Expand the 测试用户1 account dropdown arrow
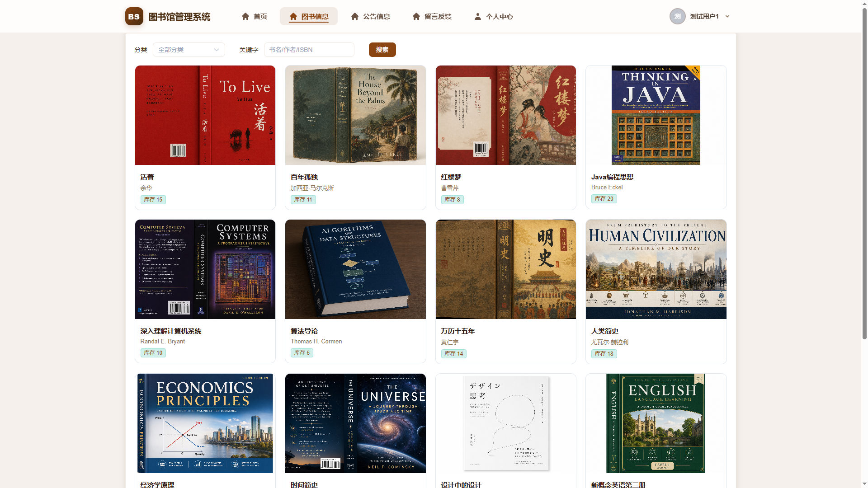The width and height of the screenshot is (868, 488). click(727, 16)
